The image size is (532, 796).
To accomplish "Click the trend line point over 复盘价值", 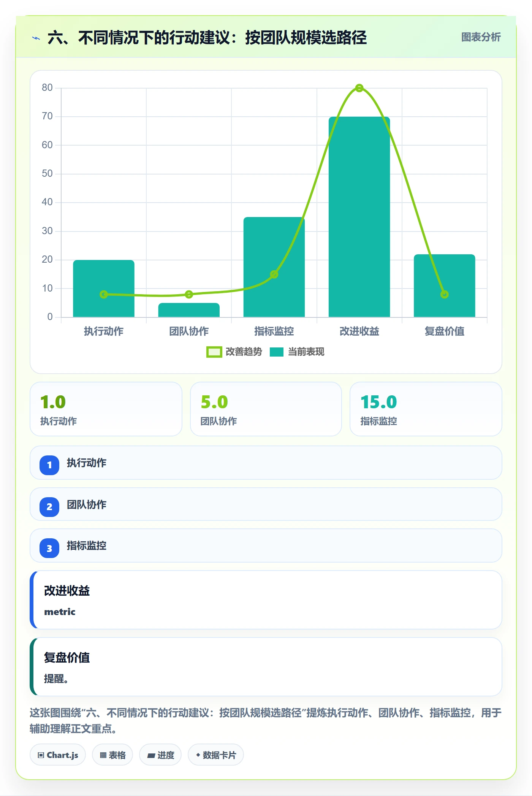I will point(444,294).
